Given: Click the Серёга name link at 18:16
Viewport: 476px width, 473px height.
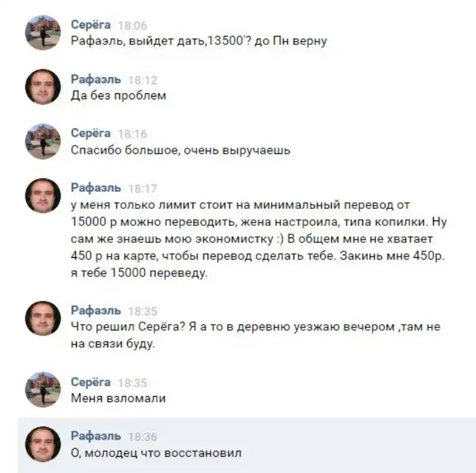Looking at the screenshot, I should (90, 133).
